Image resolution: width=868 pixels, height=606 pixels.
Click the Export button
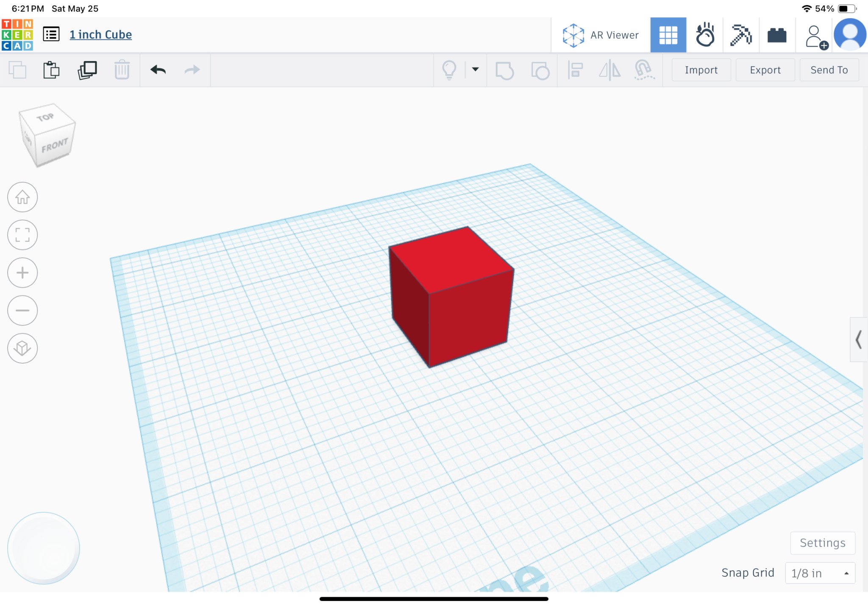point(765,70)
